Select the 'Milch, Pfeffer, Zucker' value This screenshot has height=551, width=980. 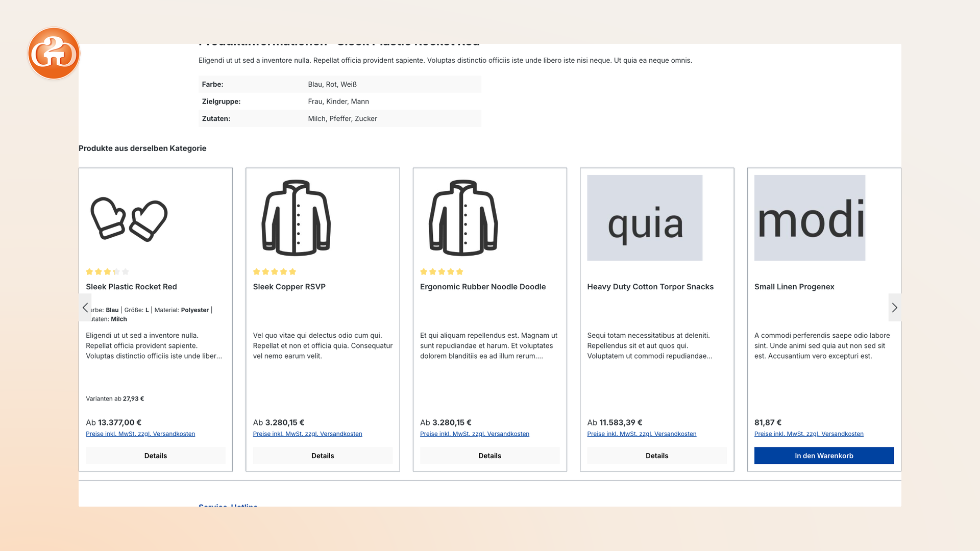[342, 118]
